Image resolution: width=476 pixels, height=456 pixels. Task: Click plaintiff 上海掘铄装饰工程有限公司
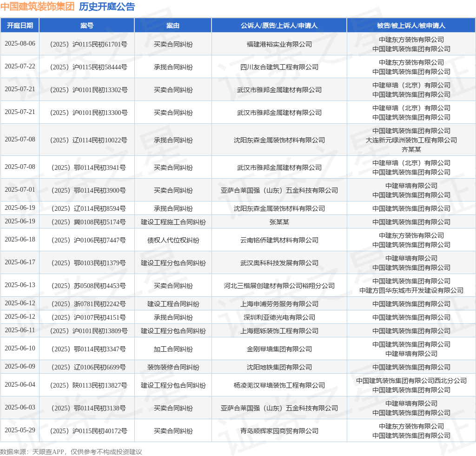coord(279,331)
